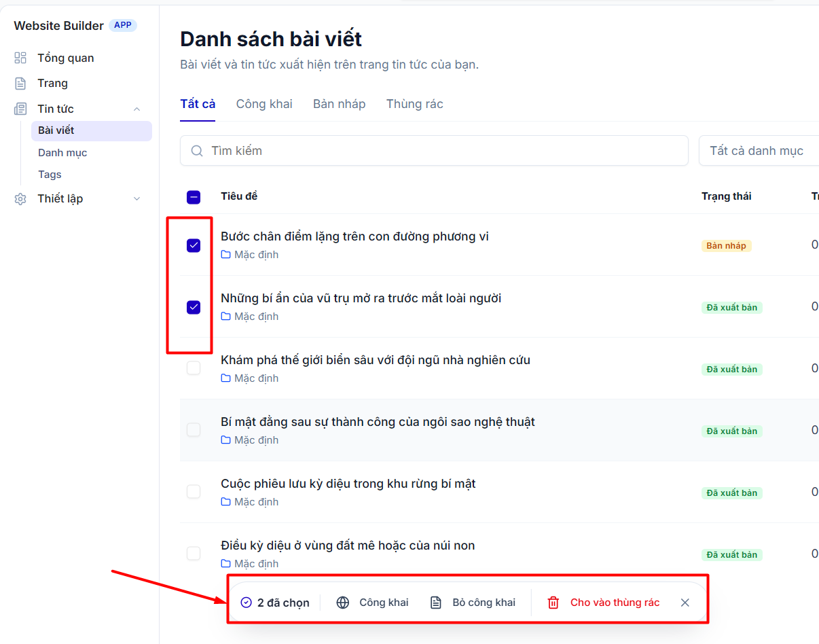Uncheck the Những bí ẩn của vũ trụ checkbox
The image size is (819, 644).
click(194, 307)
